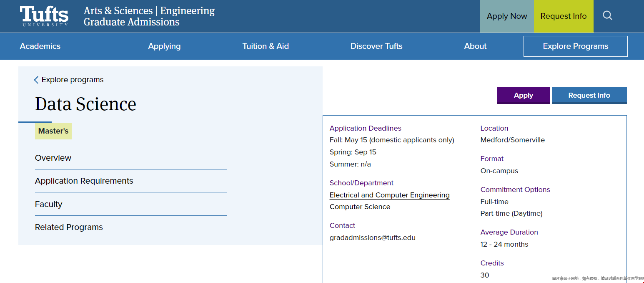
Task: Click Commitment Options label
Action: (x=515, y=190)
